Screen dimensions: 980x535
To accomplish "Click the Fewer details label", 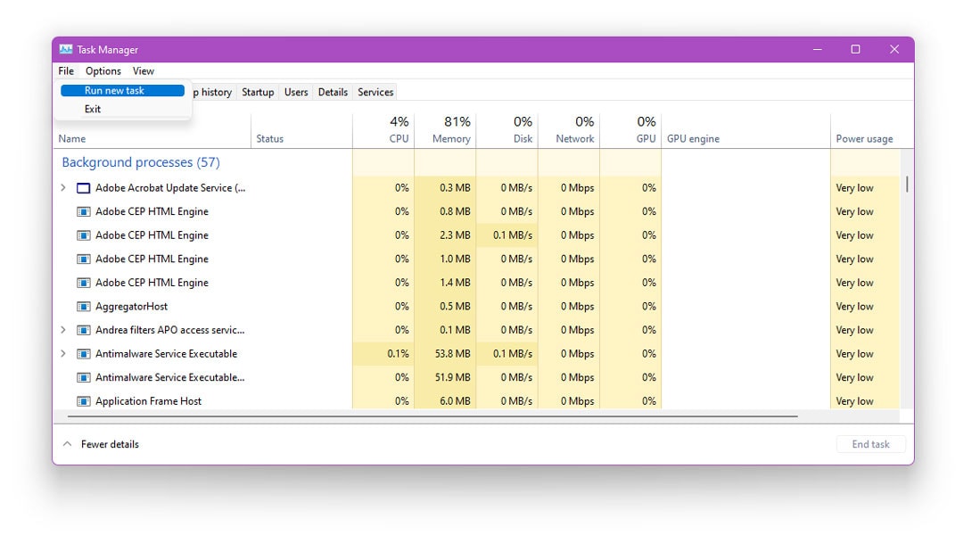I will [110, 444].
